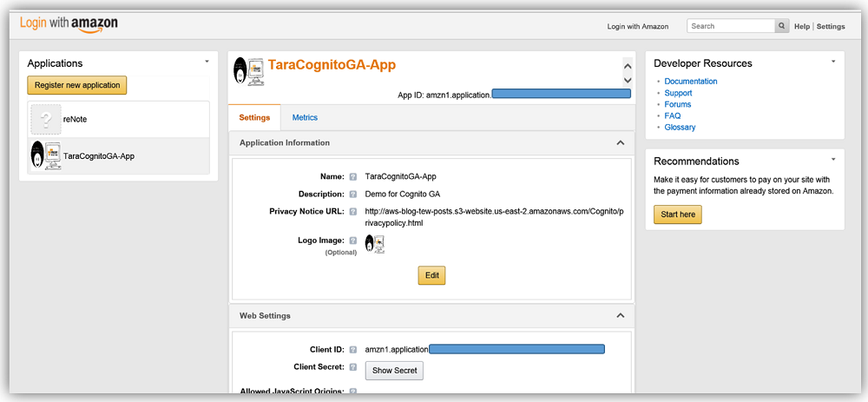Collapse the Developer Resources panel arrow

tap(832, 62)
